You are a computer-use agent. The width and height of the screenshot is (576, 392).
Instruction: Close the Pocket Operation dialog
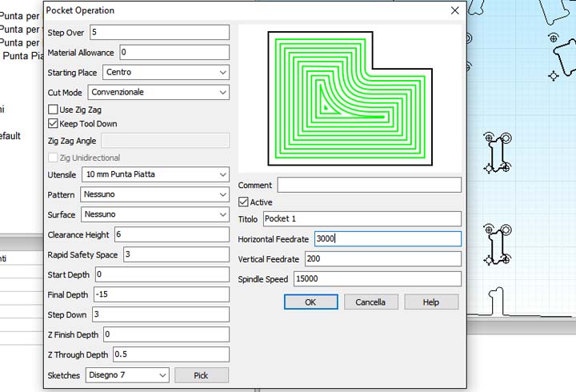point(454,10)
